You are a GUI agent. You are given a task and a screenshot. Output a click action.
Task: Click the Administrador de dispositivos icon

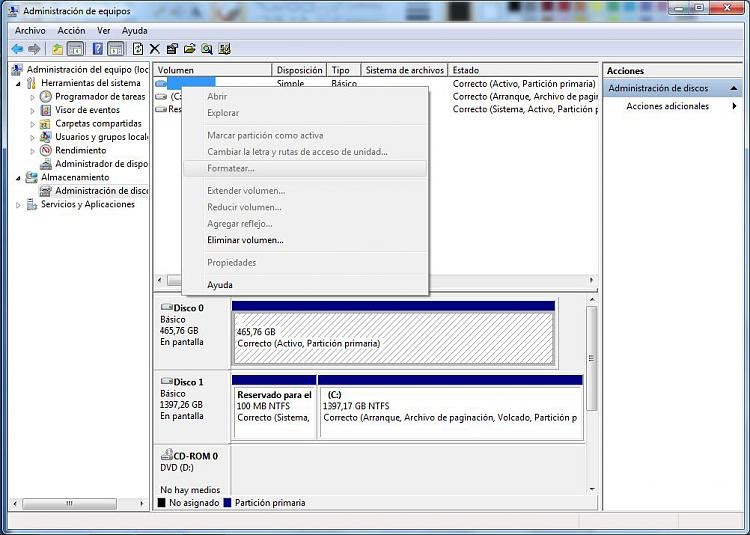click(45, 164)
